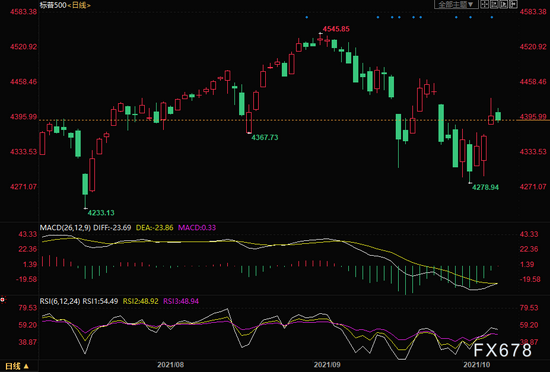Click the collapse-panel icon at toolbar end
The height and width of the screenshot is (372, 550).
(x=513, y=4)
